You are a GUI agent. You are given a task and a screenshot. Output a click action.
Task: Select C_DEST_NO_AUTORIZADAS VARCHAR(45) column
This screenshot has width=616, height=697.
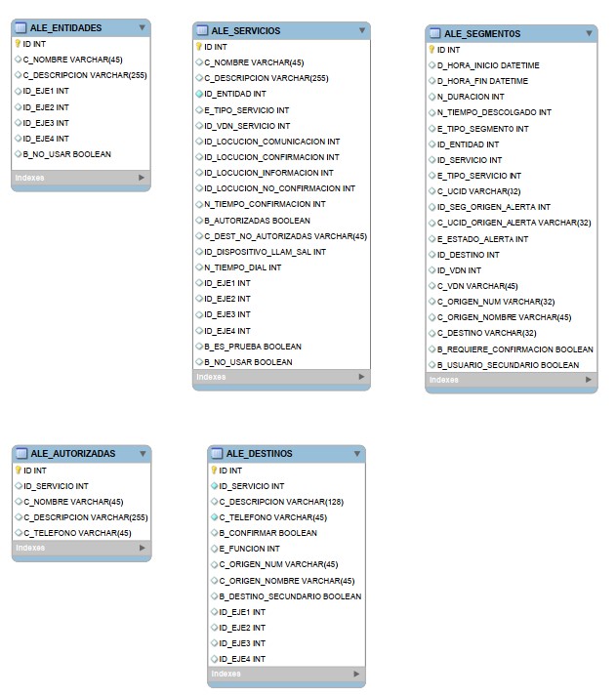click(x=286, y=236)
